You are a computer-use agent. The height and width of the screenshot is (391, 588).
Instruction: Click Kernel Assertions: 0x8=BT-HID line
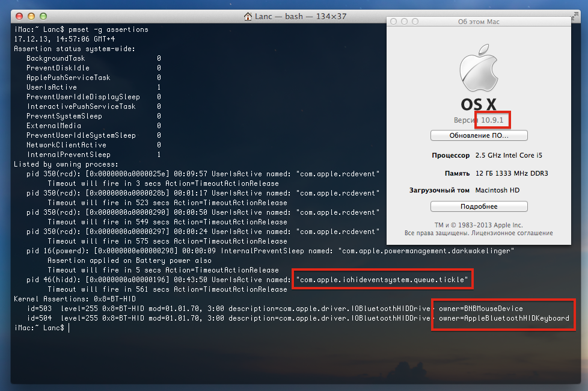tap(75, 299)
